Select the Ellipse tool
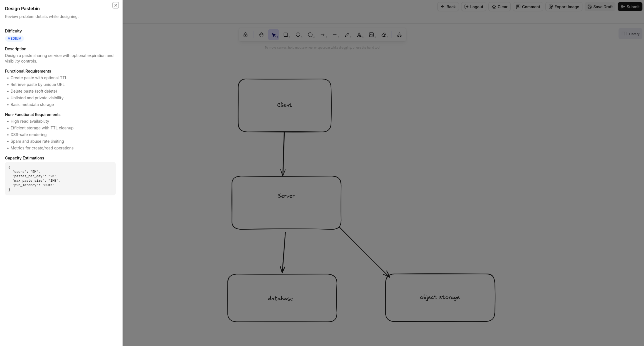Screen dimensions: 644x346 [x=310, y=35]
